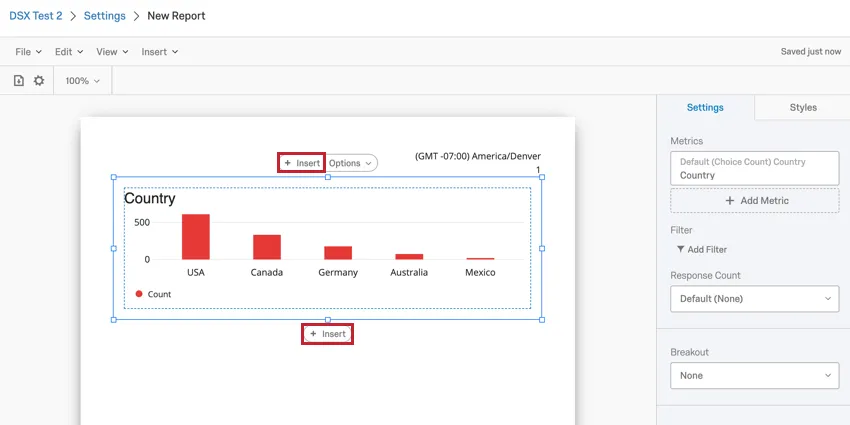Screen dimensions: 850x425
Task: Click the Settings breadcrumb link
Action: point(105,16)
